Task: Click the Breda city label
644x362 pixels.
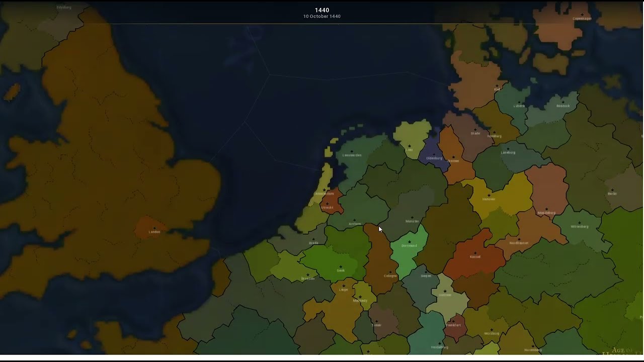Action: 313,243
